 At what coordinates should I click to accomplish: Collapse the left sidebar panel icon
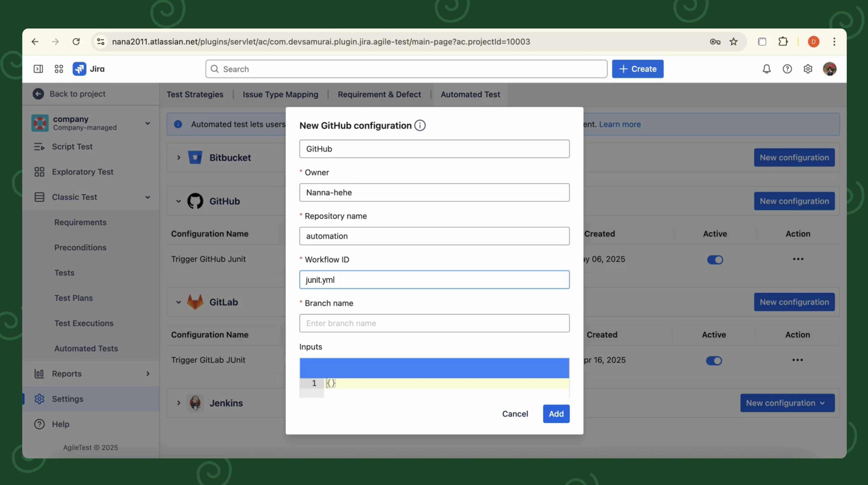coord(38,69)
